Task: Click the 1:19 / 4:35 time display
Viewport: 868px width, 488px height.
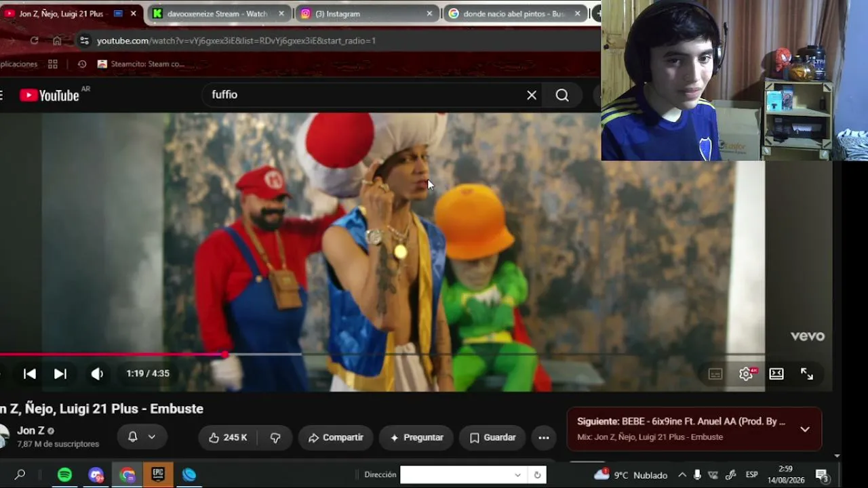Action: pos(148,373)
